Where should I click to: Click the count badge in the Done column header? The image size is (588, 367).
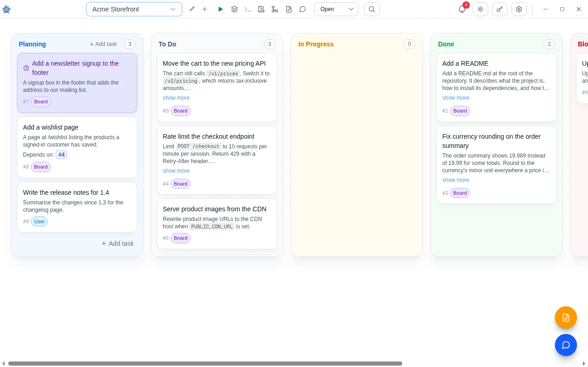(549, 44)
